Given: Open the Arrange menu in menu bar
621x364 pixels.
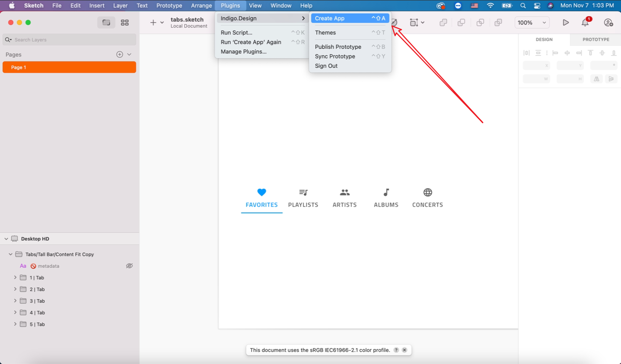Looking at the screenshot, I should (201, 6).
